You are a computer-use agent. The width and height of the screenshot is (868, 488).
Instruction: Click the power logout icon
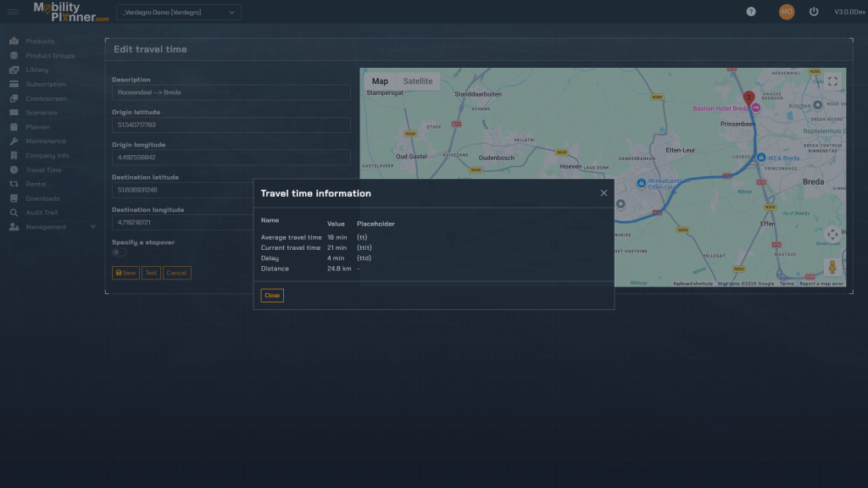pos(814,12)
